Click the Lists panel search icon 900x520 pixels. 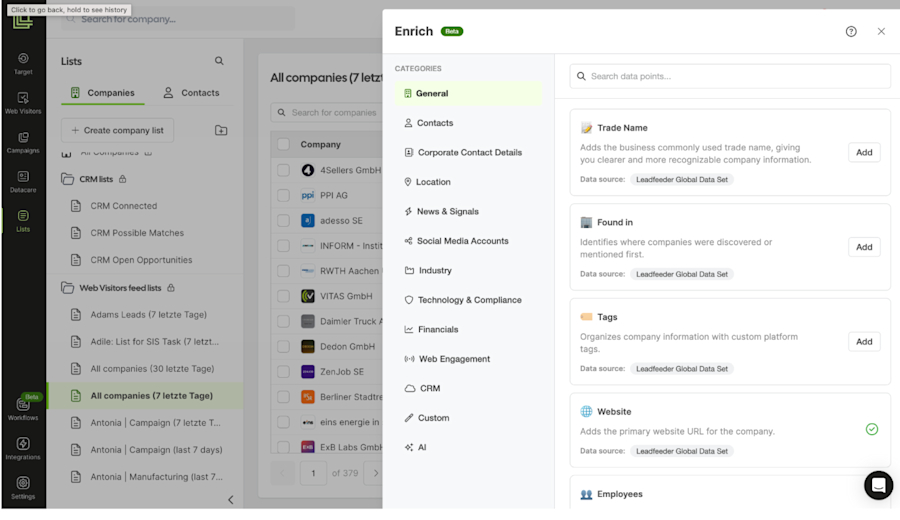click(x=219, y=61)
